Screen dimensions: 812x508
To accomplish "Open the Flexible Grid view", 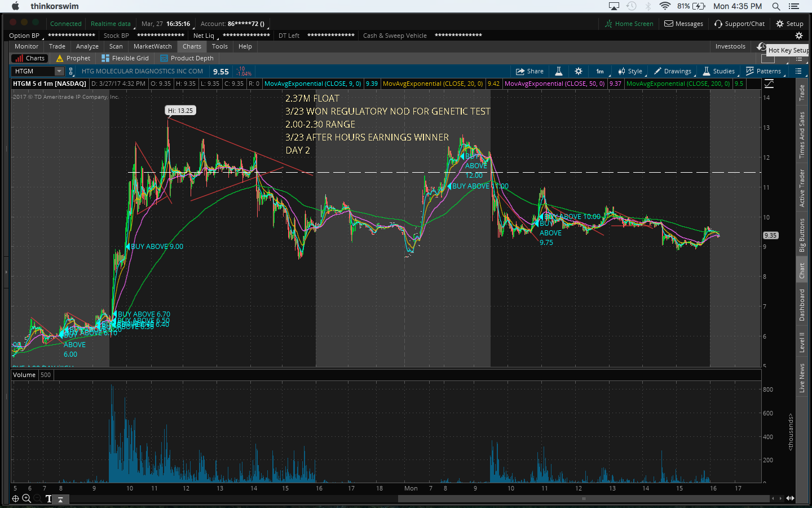I will point(125,58).
